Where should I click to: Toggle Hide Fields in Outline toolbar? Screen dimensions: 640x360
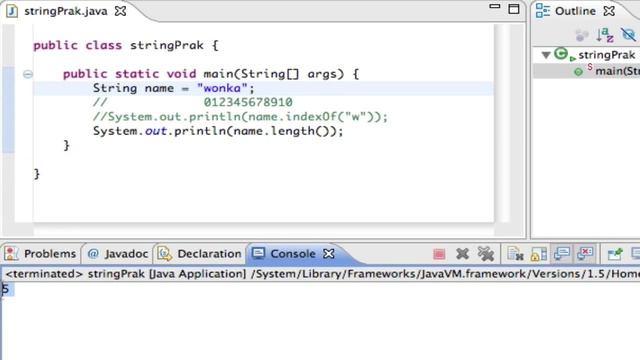628,35
